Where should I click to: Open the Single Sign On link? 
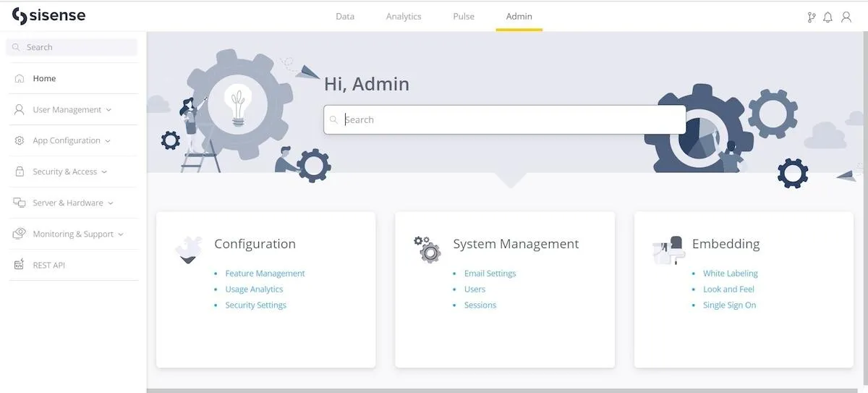pos(729,305)
